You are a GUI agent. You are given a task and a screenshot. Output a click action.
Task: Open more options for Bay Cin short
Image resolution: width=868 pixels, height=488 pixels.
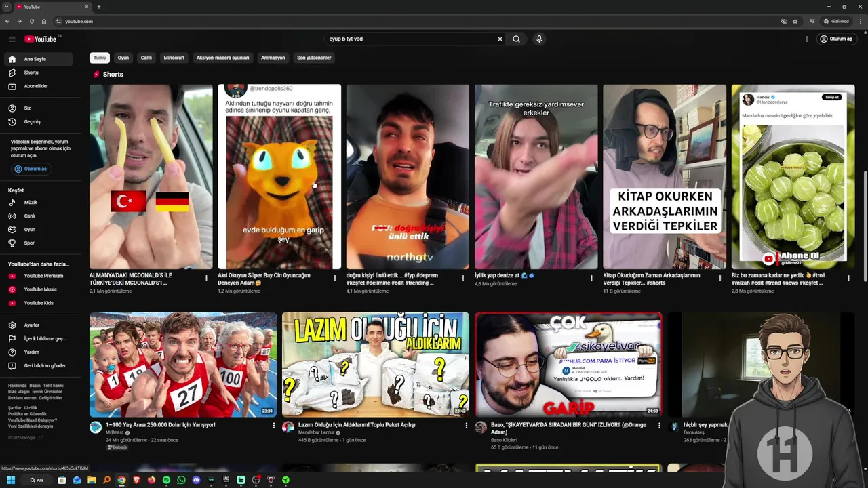334,278
